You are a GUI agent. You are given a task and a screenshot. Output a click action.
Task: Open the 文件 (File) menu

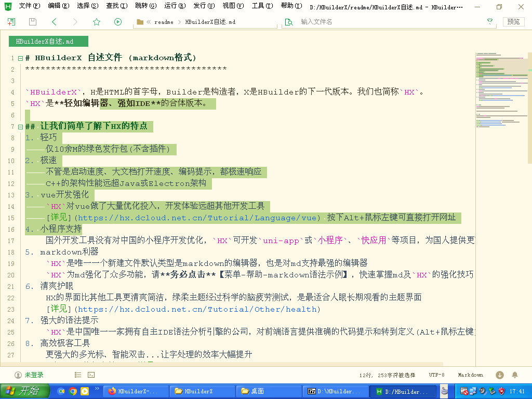click(x=29, y=6)
